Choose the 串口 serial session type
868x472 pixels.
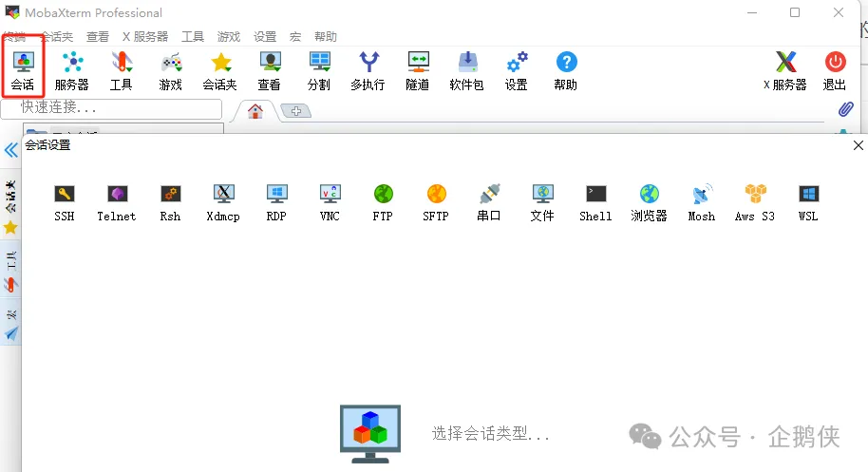click(489, 203)
